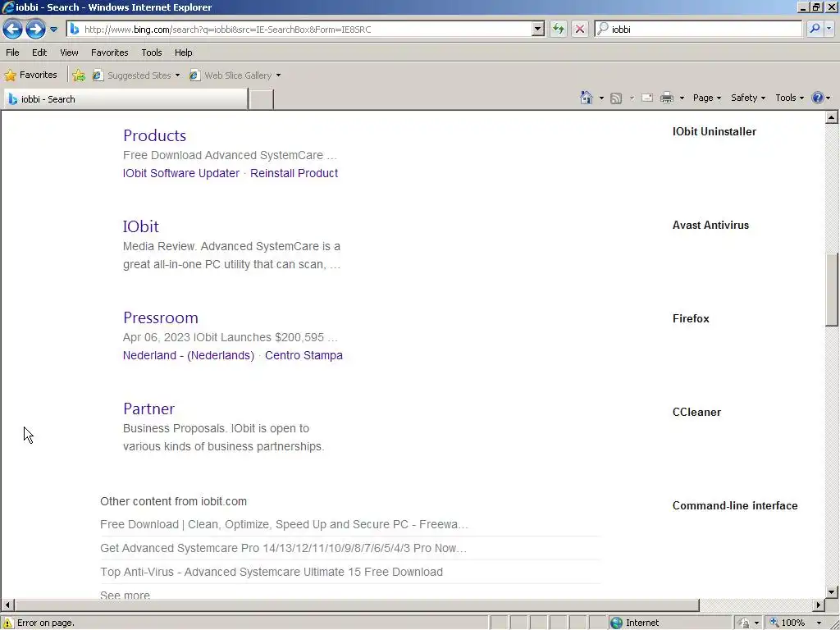Open the File menu
This screenshot has height=630, width=840.
12,52
